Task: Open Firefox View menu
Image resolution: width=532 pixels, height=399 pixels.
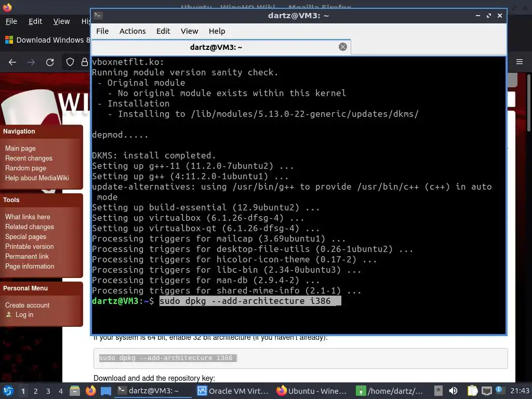Action: click(61, 21)
